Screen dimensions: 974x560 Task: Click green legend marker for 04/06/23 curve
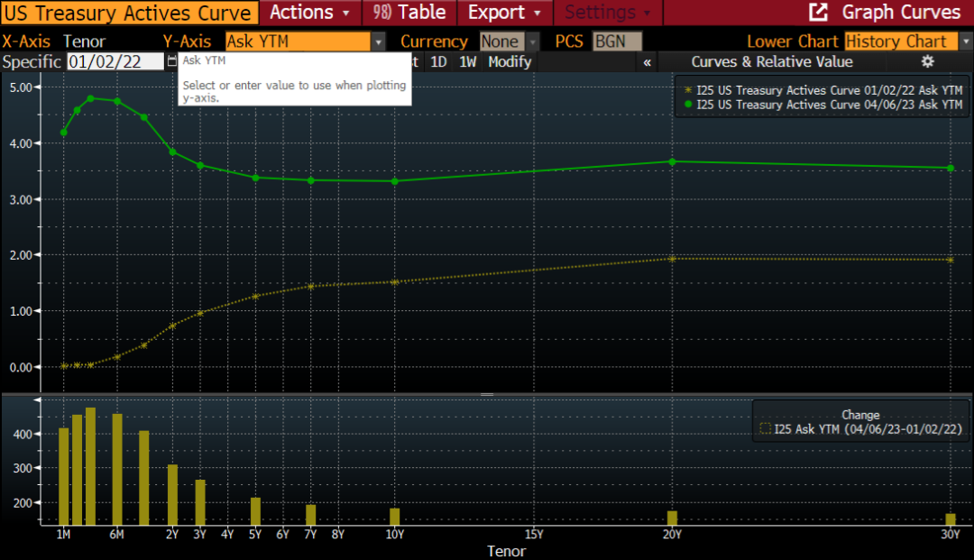[x=688, y=105]
